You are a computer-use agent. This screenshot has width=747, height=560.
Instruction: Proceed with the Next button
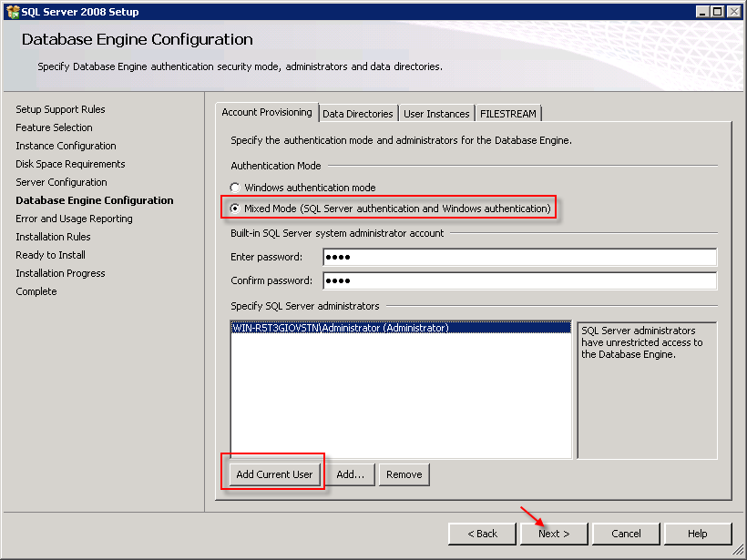coord(554,534)
